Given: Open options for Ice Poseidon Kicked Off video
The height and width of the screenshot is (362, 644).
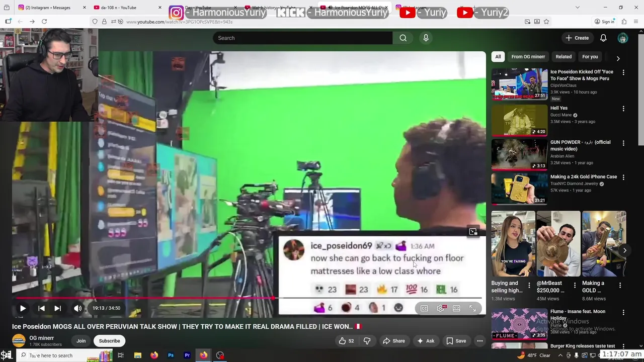Looking at the screenshot, I should point(623,73).
